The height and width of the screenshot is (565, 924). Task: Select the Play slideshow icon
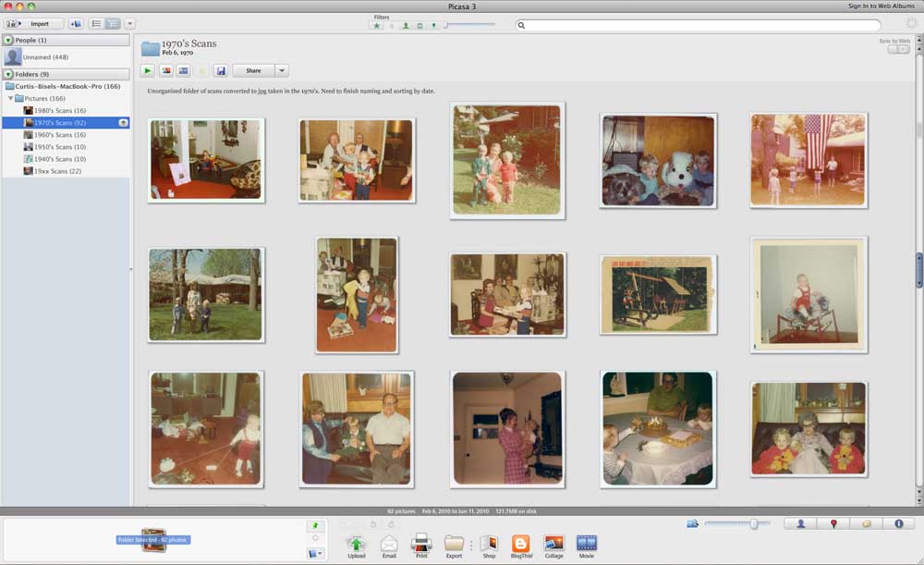click(x=147, y=69)
